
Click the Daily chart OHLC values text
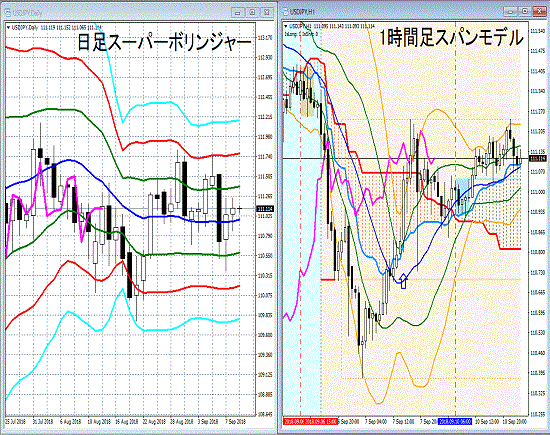click(71, 27)
